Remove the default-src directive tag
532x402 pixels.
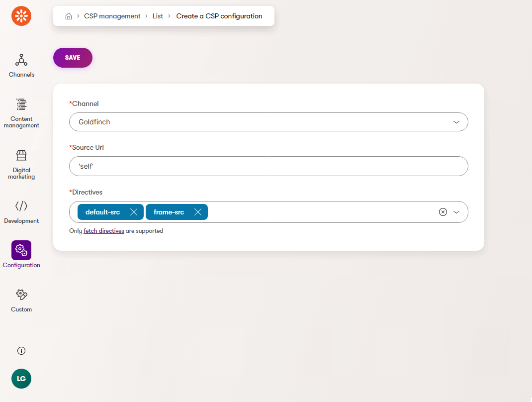[134, 212]
